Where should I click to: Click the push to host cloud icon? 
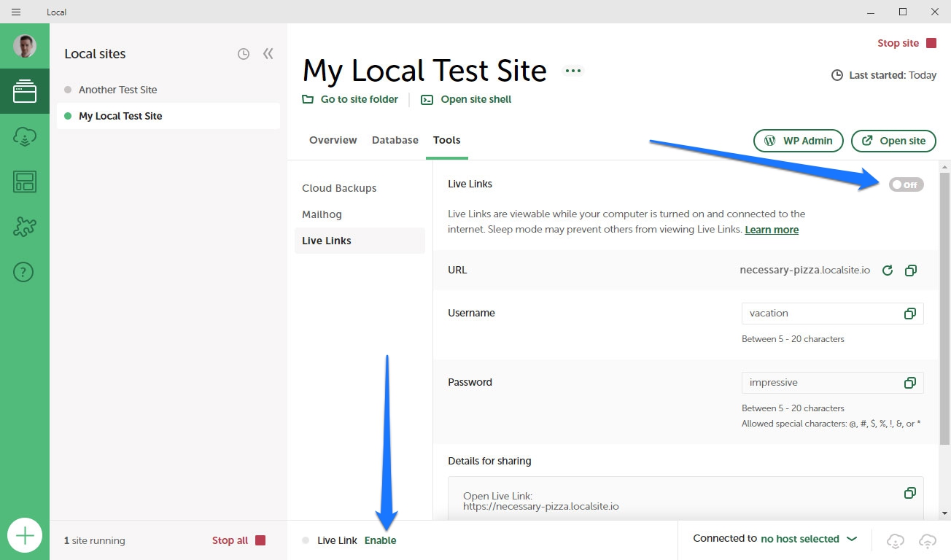point(928,540)
